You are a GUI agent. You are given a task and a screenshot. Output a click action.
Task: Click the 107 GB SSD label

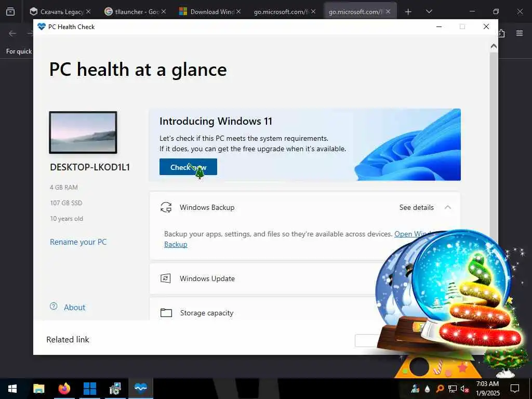pos(66,203)
